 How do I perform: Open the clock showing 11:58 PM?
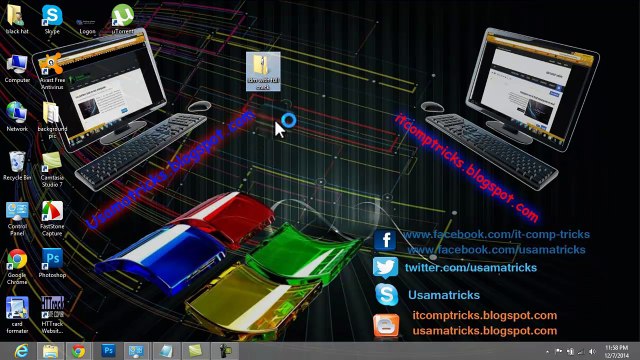point(617,351)
